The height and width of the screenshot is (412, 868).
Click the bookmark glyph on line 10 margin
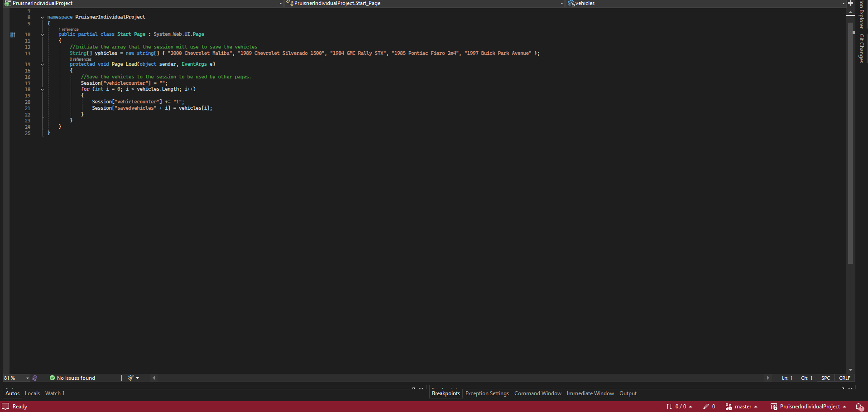[13, 34]
